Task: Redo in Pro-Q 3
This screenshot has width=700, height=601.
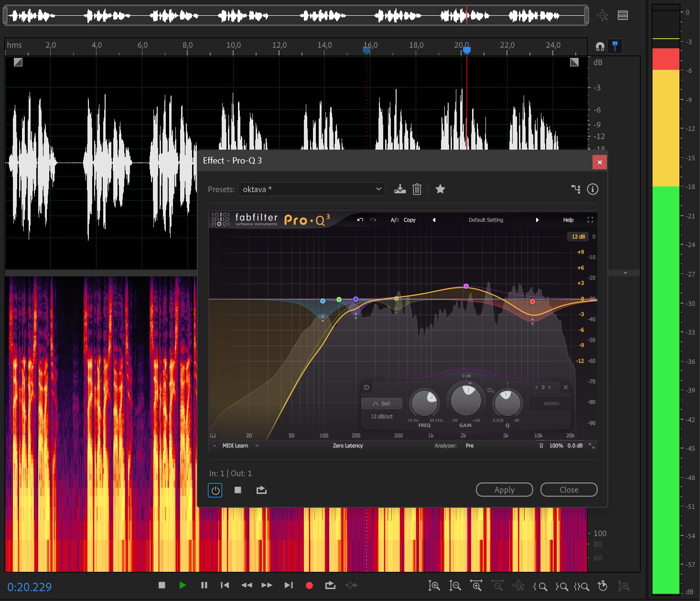Action: pyautogui.click(x=373, y=220)
